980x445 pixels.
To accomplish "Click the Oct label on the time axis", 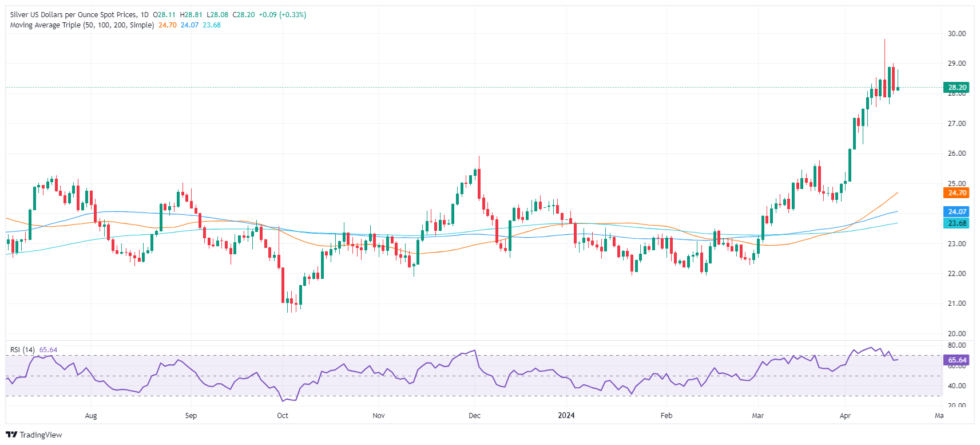I will (x=283, y=415).
